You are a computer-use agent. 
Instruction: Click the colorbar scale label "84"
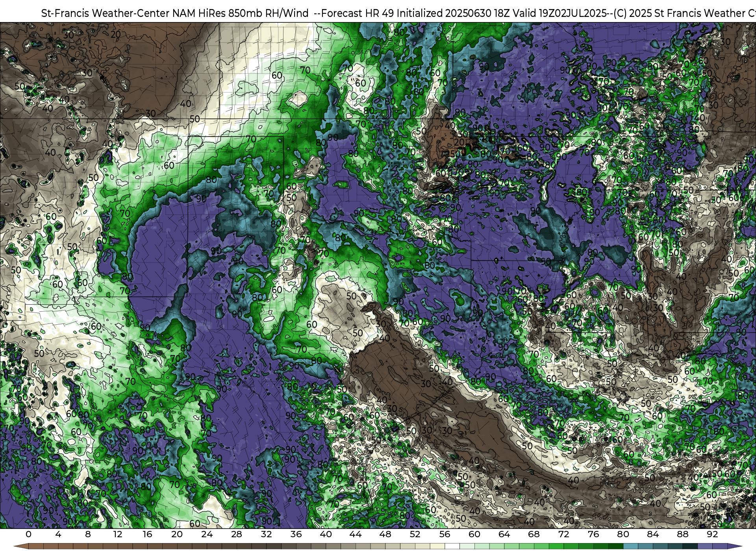pos(653,534)
